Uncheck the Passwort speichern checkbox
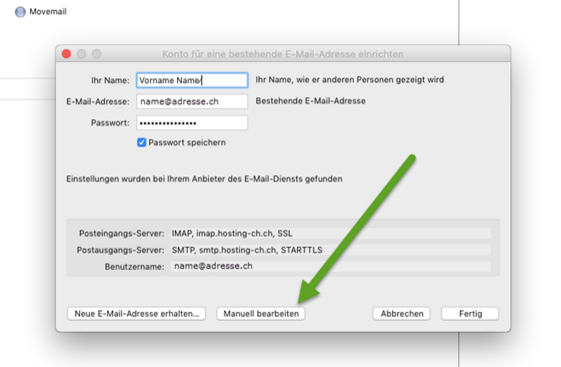The image size is (561, 367). coord(142,142)
